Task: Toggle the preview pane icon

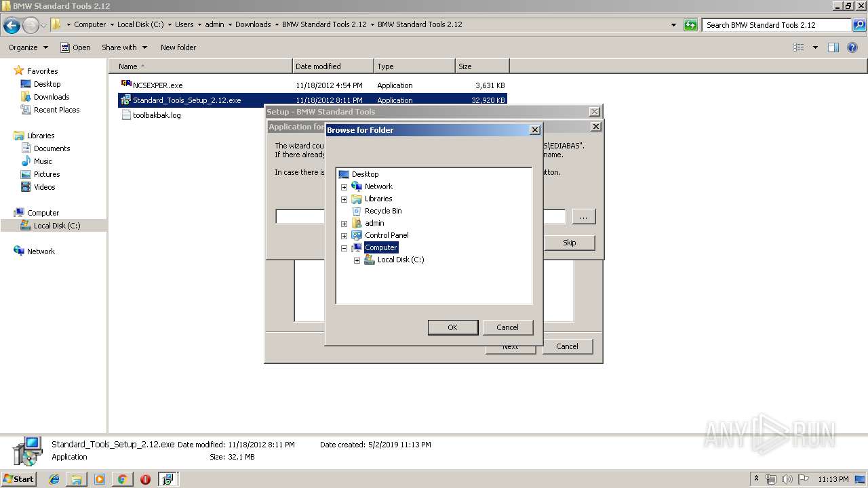Action: pyautogui.click(x=833, y=47)
